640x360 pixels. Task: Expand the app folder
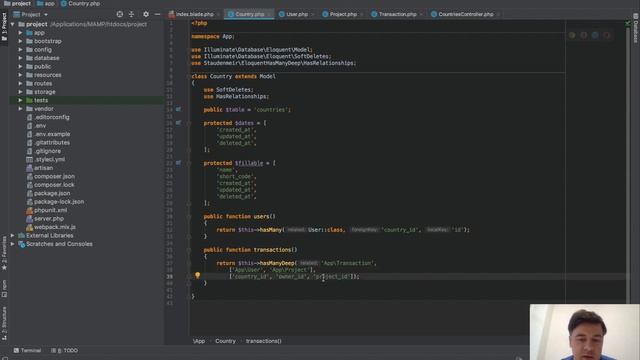click(20, 33)
